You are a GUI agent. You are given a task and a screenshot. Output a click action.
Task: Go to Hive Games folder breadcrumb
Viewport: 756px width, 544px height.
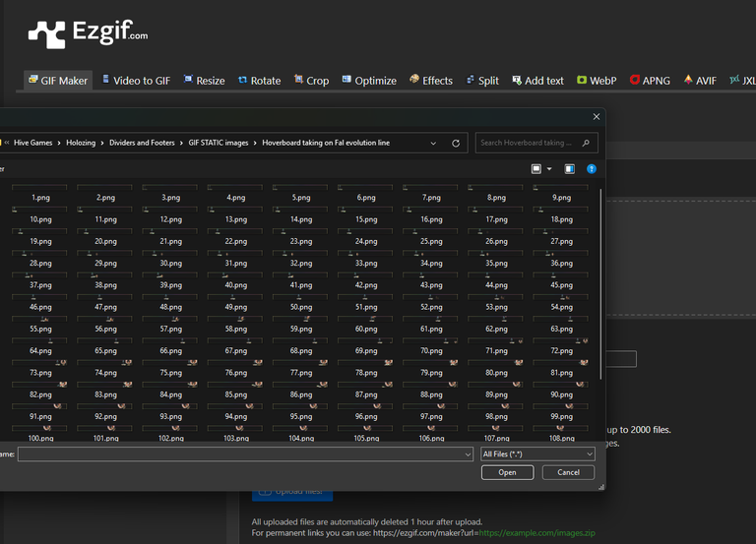click(32, 143)
